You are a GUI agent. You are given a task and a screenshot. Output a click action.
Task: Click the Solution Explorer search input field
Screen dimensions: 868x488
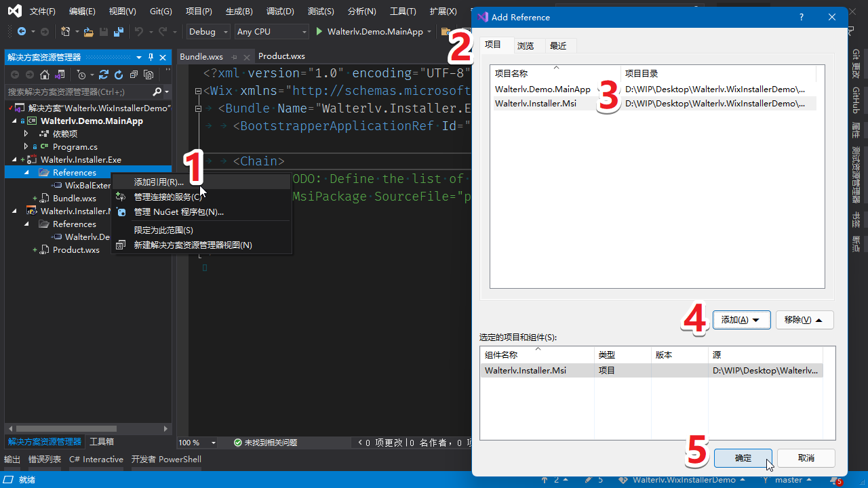pyautogui.click(x=78, y=91)
